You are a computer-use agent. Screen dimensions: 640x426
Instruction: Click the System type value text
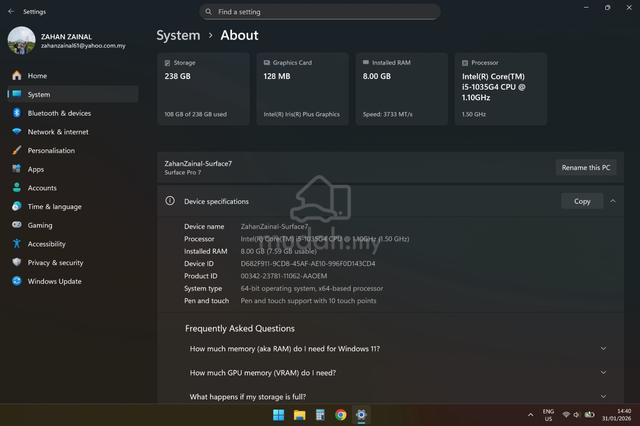[312, 288]
